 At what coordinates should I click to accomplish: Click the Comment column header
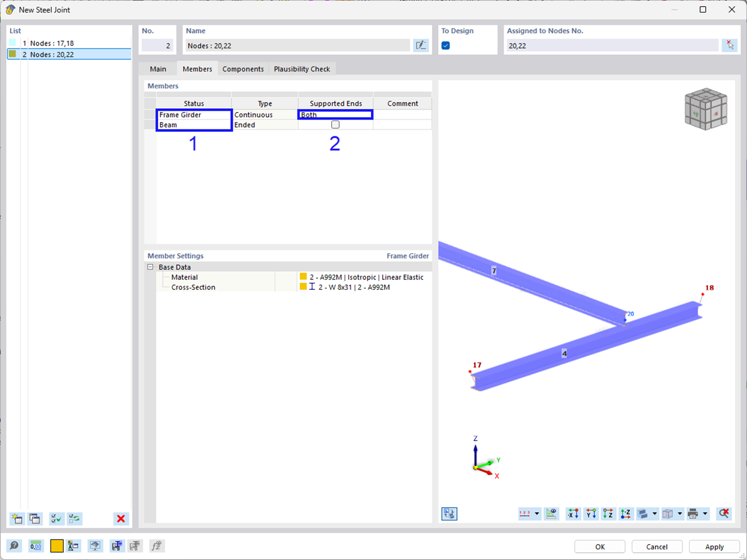point(403,103)
